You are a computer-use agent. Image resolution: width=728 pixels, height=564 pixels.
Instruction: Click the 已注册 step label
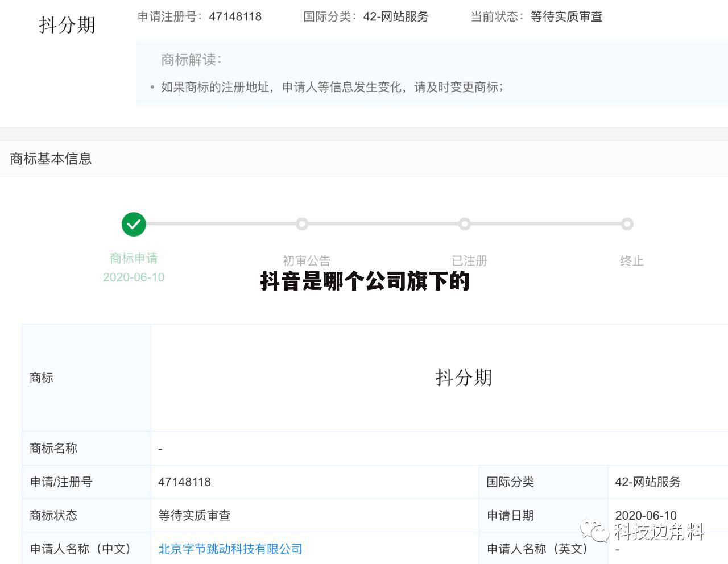coord(469,260)
